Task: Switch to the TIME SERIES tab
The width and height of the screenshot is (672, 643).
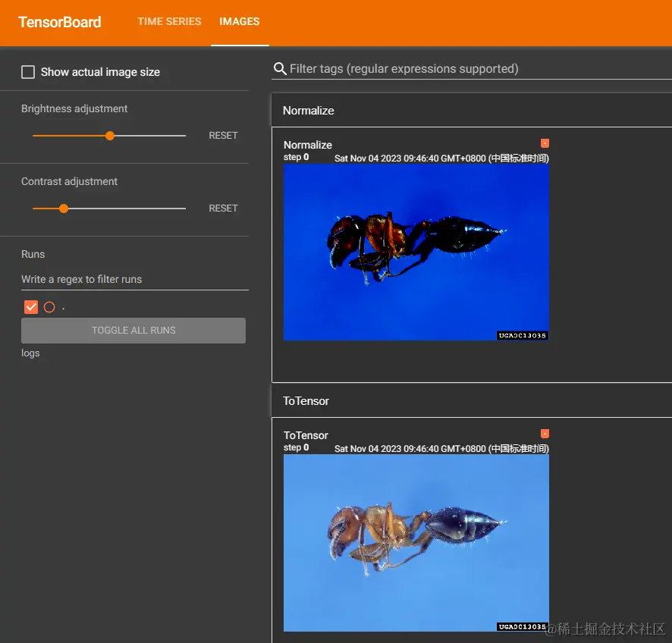Action: (x=169, y=21)
